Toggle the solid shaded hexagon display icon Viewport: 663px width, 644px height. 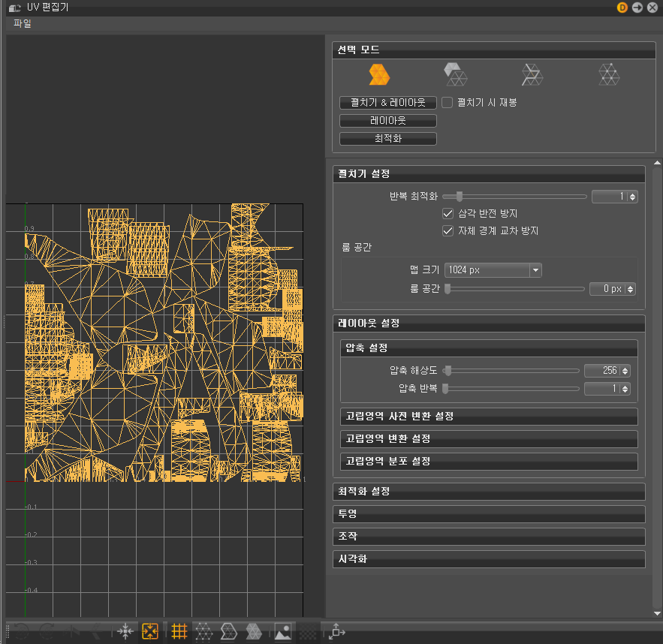pyautogui.click(x=254, y=632)
